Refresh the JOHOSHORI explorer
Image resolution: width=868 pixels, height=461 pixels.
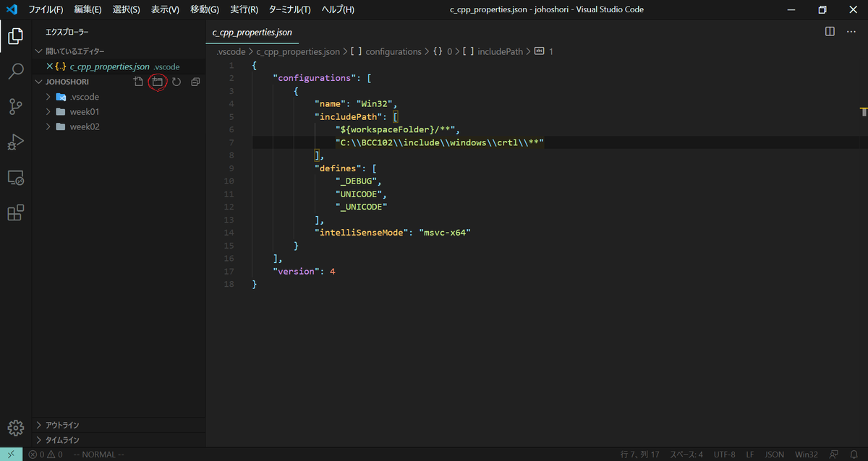click(x=176, y=82)
